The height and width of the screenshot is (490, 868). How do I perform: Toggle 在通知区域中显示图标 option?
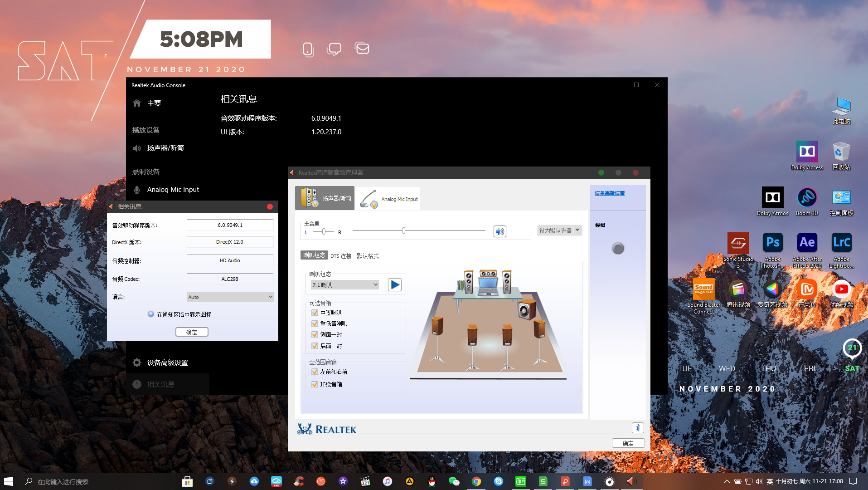coord(151,314)
